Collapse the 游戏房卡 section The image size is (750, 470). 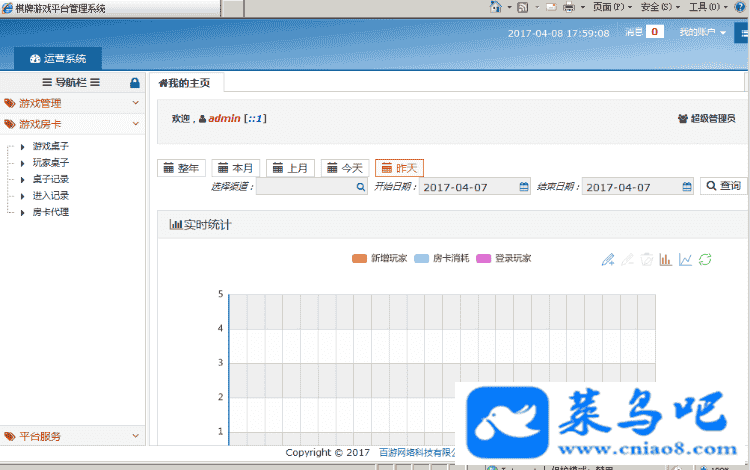[70, 124]
